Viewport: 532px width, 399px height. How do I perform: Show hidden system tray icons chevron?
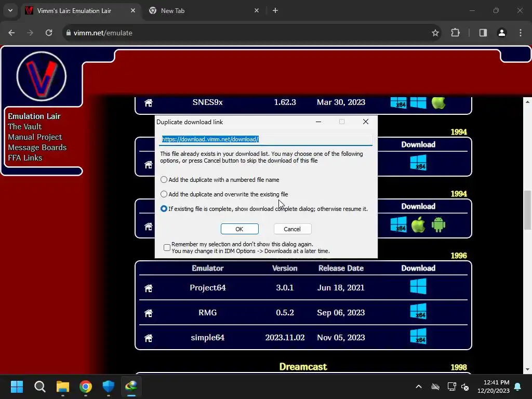(419, 387)
